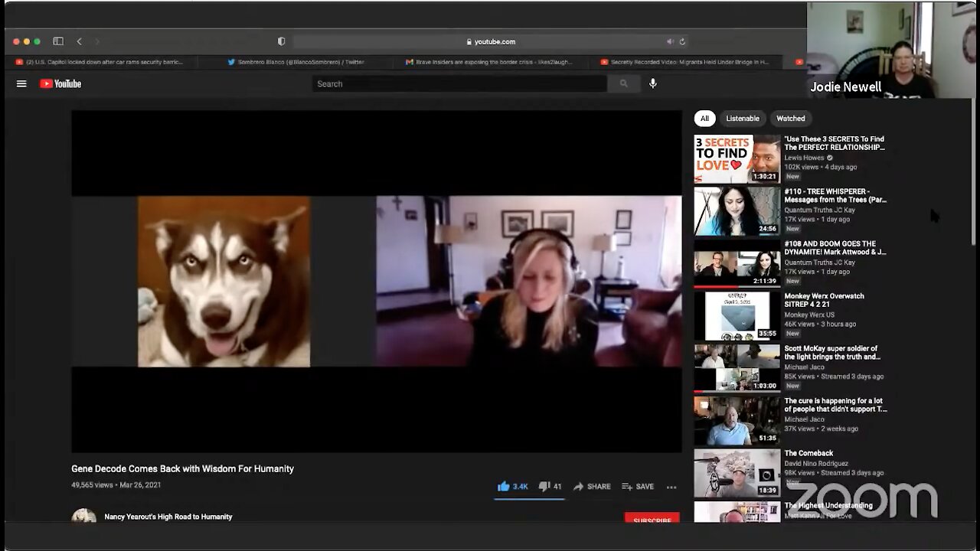Open the YouTube guide hamburger menu
Viewport: 980px width, 551px height.
[x=21, y=84]
